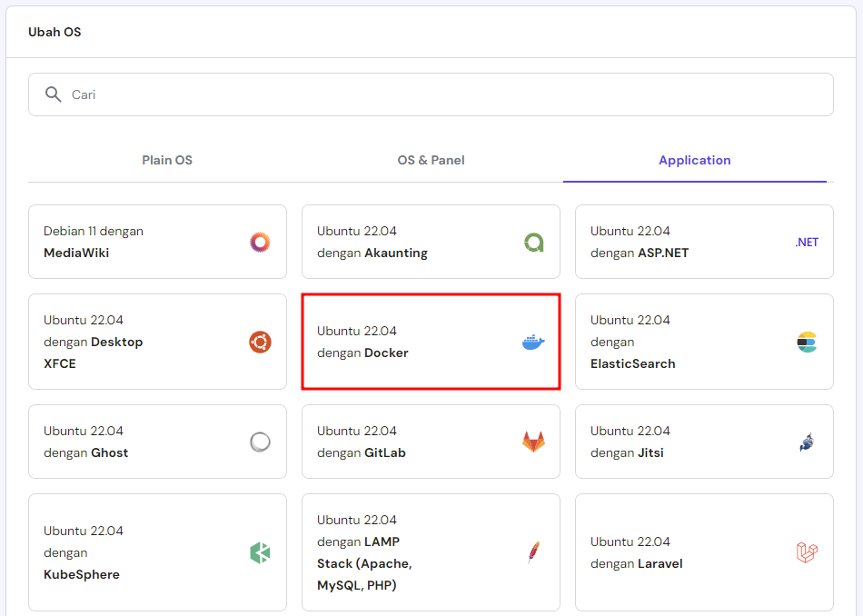Choose Ubuntu 22.04 dengan ASP.NET card

coord(705,242)
